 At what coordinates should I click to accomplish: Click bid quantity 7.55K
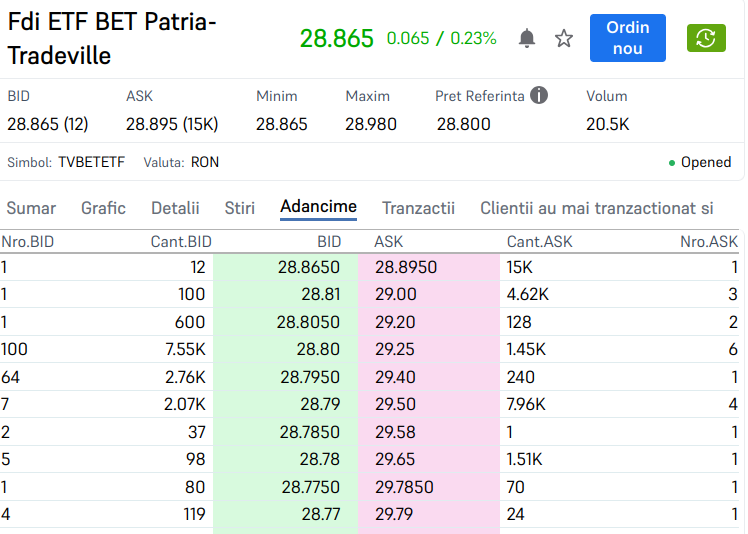(x=185, y=349)
